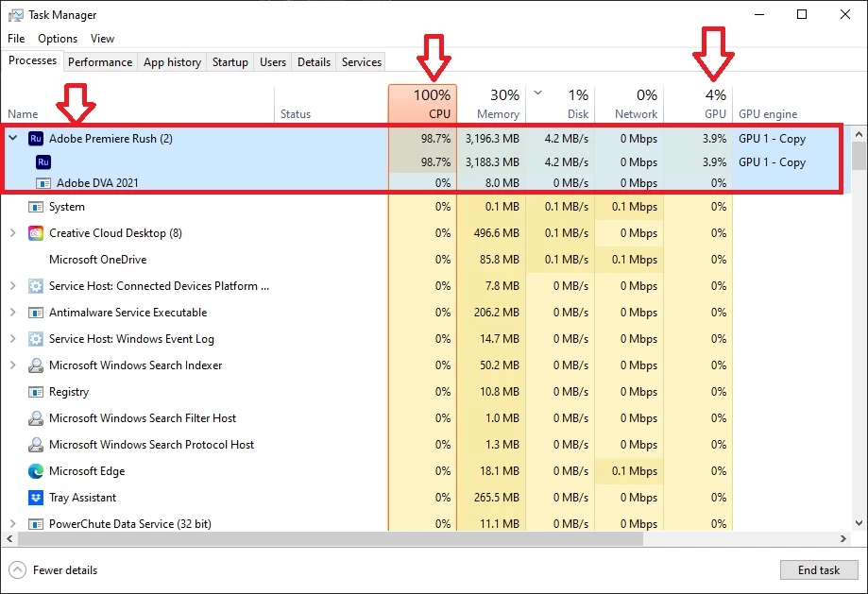Click the Microsoft Edge icon
This screenshot has width=868, height=594.
(x=36, y=471)
